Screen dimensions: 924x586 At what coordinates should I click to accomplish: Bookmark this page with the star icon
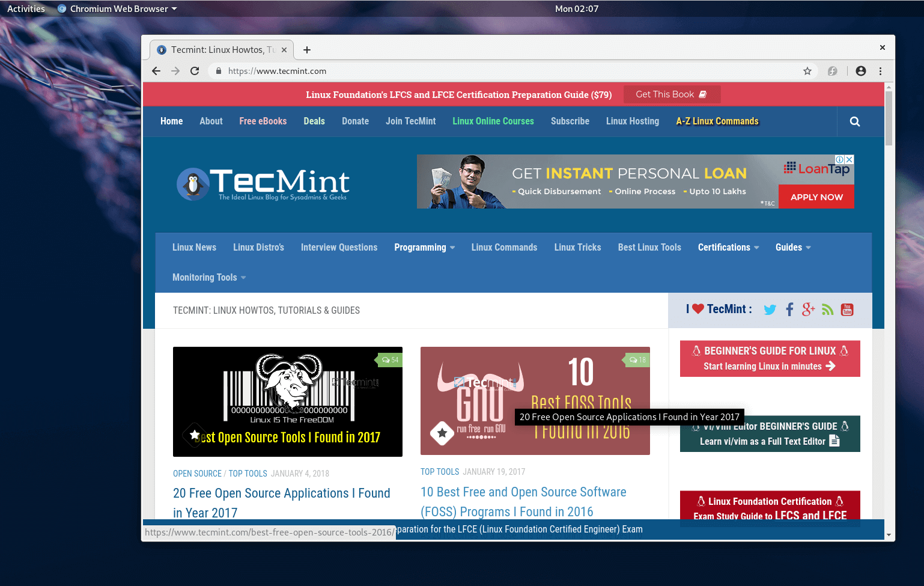pyautogui.click(x=807, y=71)
